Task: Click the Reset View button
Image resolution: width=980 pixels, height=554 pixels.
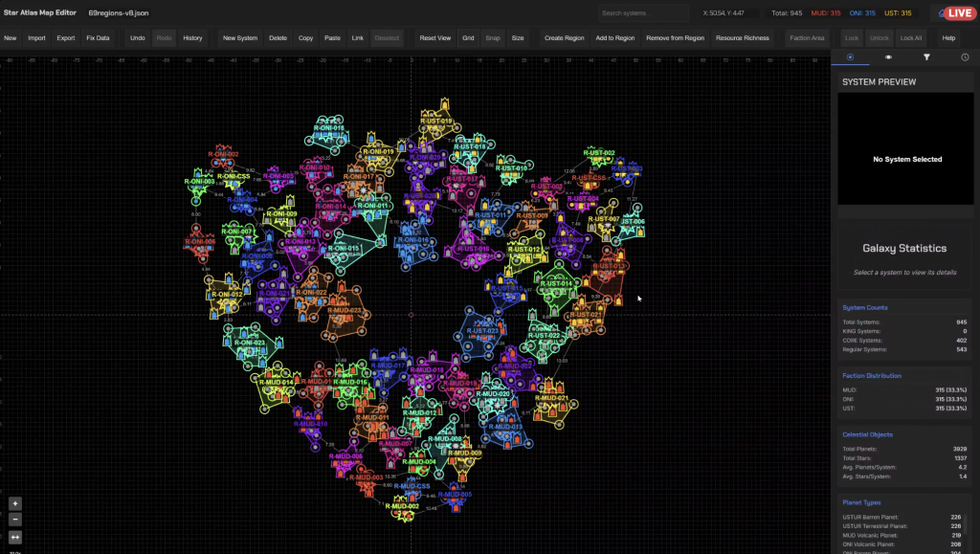Action: click(x=435, y=38)
